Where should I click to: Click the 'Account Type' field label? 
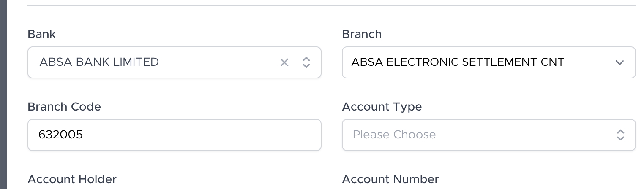tap(382, 107)
